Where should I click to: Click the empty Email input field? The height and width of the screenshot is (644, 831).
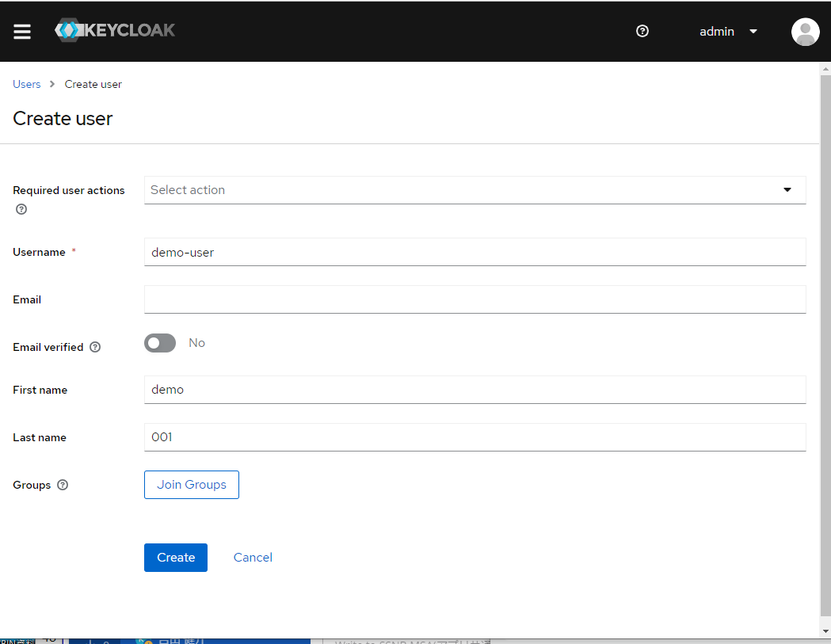coord(475,299)
